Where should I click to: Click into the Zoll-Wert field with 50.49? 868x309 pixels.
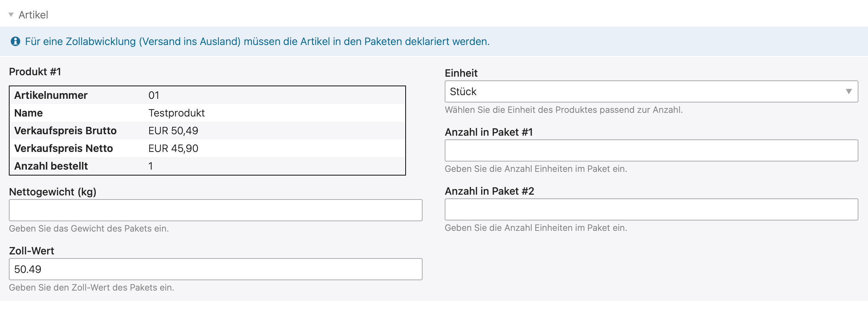216,269
